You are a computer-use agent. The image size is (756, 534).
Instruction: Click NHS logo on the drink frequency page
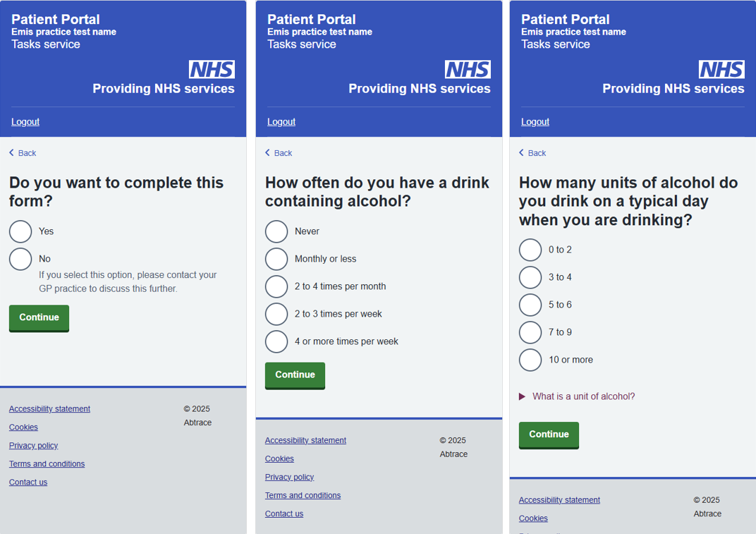pos(468,69)
